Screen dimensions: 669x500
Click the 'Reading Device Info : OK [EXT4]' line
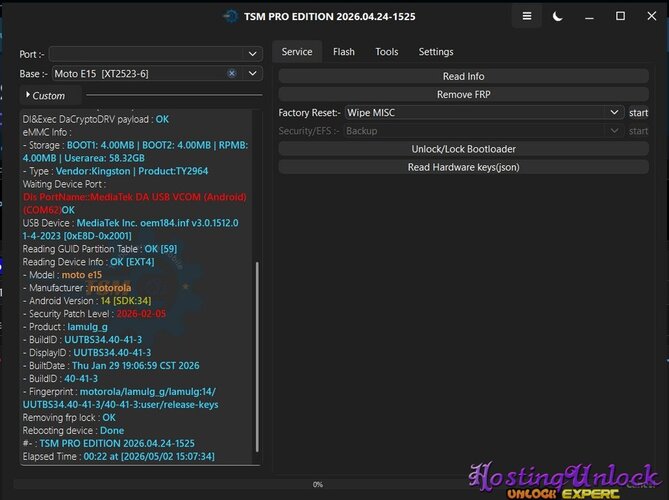pyautogui.click(x=88, y=262)
